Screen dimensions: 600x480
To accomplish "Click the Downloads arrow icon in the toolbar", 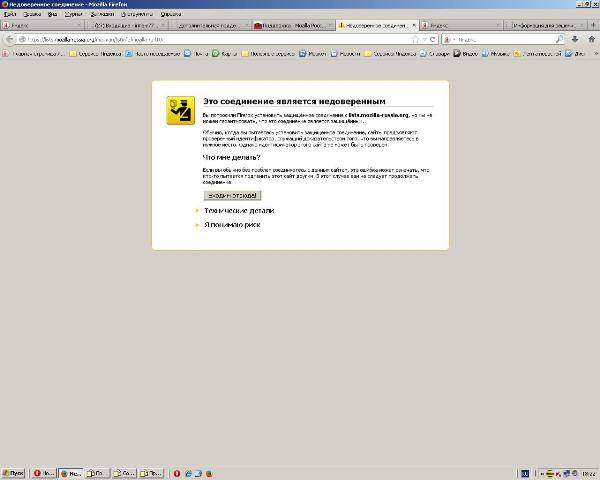I will [x=576, y=39].
